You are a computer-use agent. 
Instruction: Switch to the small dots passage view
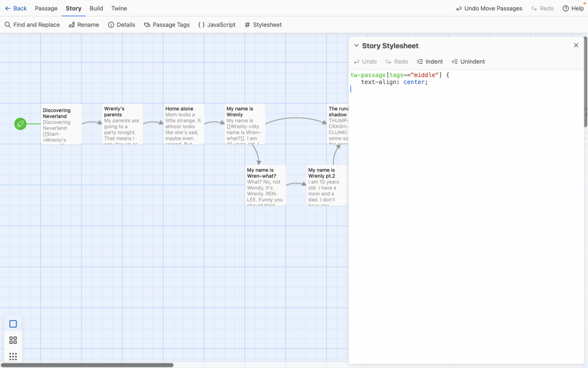[x=13, y=356]
